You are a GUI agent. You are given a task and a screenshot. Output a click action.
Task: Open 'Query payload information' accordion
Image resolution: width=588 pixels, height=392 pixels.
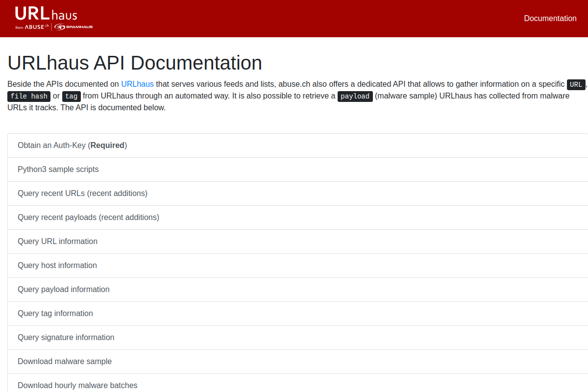298,290
